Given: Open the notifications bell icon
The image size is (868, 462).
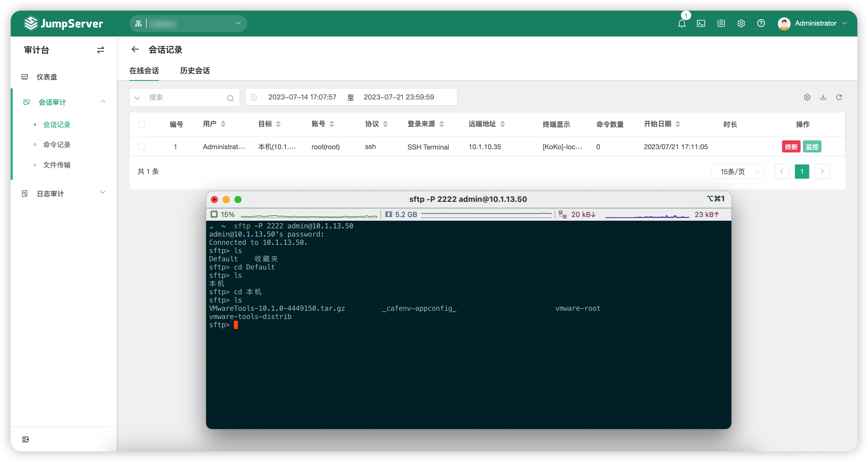Looking at the screenshot, I should click(x=682, y=23).
